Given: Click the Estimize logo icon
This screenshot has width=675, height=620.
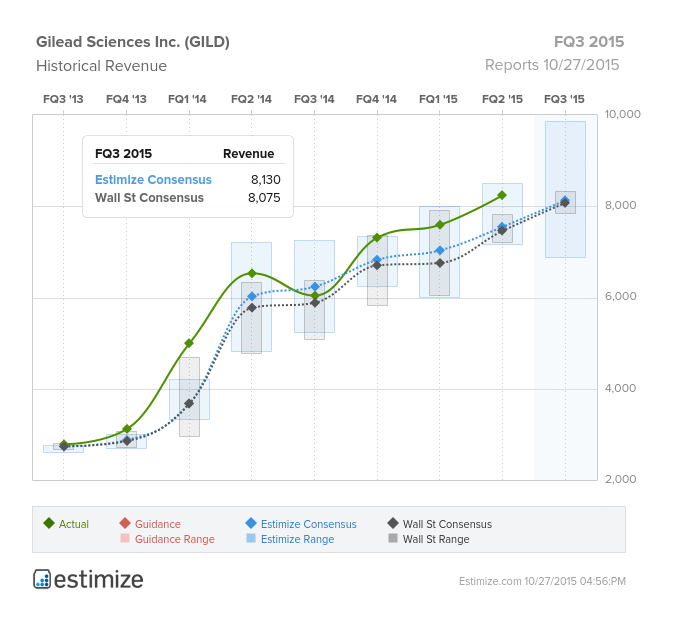Looking at the screenshot, I should (x=42, y=579).
